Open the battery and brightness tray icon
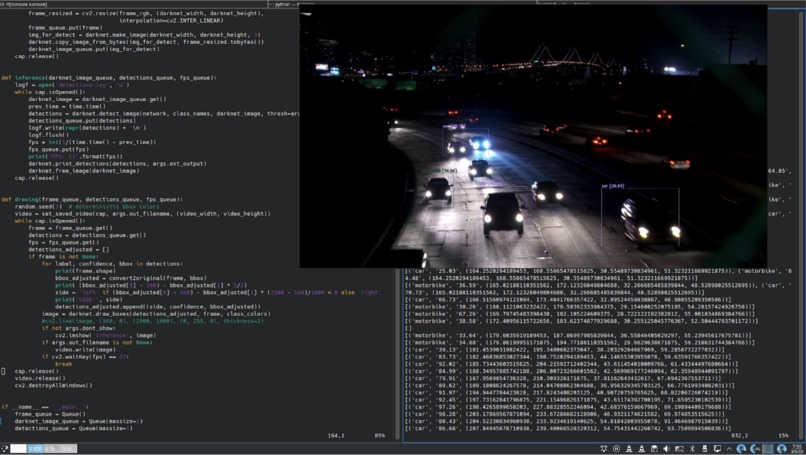Image resolution: width=806 pixels, height=455 pixels. pos(680,449)
